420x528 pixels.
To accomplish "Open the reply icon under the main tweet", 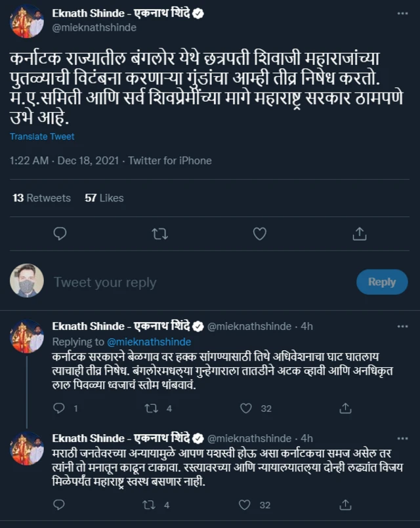I will [60, 233].
